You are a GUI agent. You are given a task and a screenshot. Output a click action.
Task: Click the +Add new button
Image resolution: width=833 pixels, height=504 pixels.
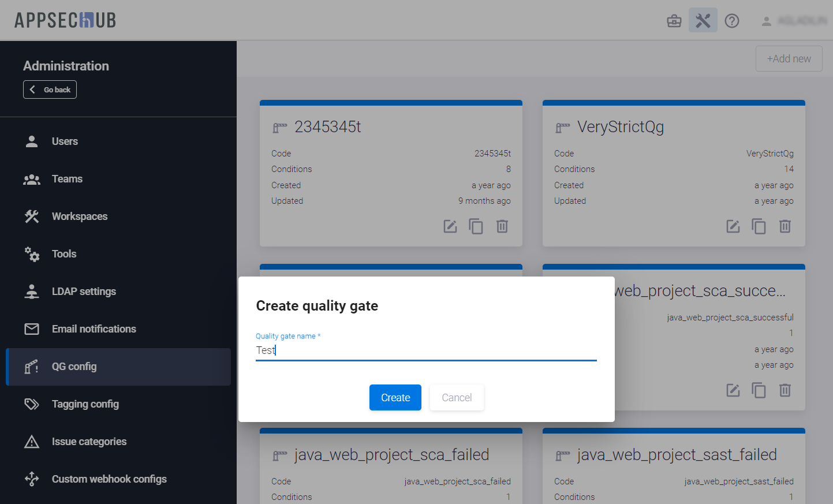(x=789, y=59)
